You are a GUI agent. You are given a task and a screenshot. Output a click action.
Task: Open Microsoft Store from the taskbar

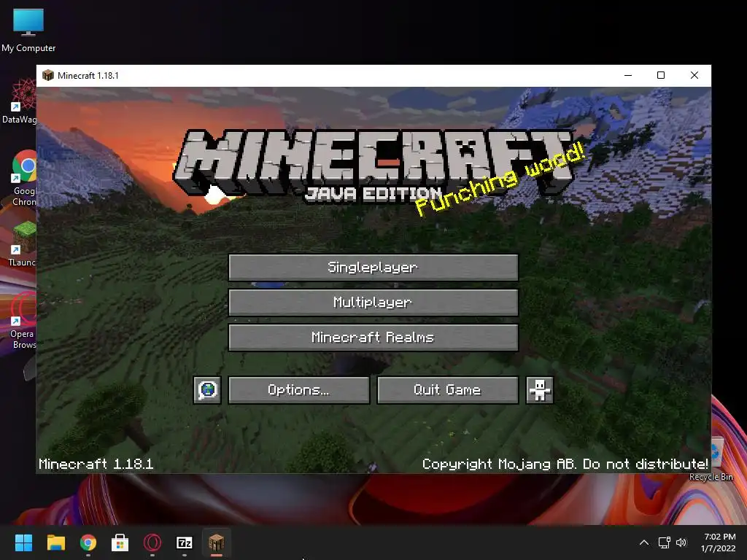[x=120, y=542]
